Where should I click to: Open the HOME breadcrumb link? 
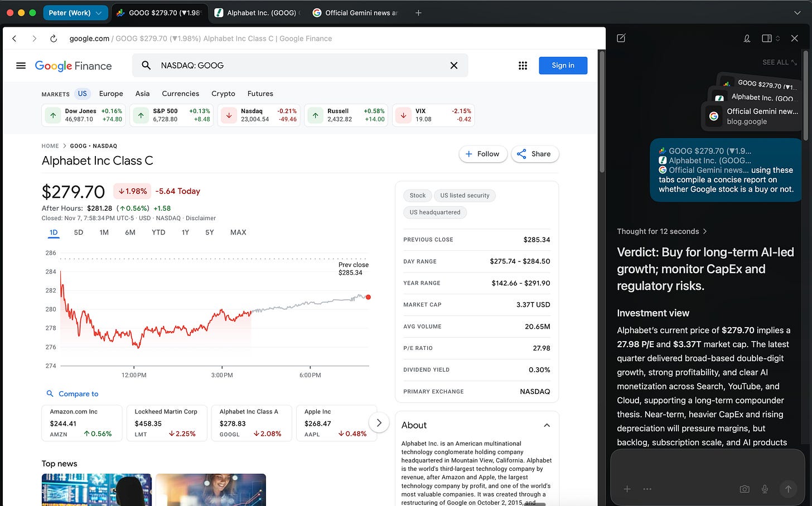[x=50, y=146]
